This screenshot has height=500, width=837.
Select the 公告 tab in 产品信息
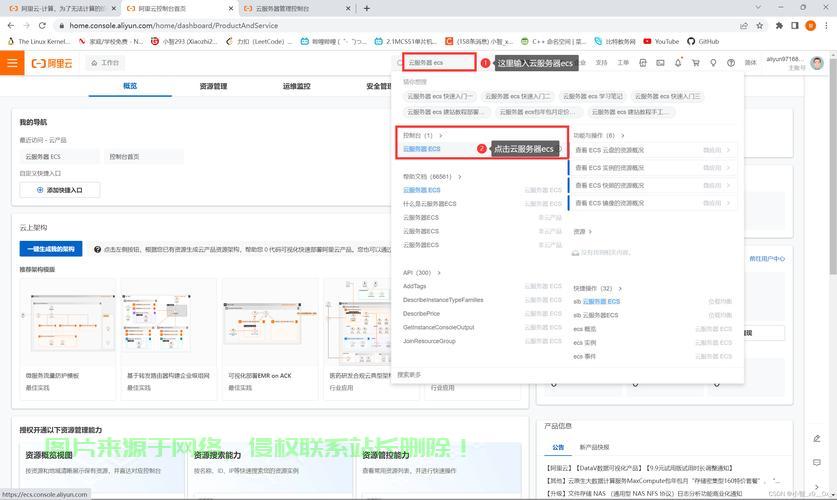558,447
